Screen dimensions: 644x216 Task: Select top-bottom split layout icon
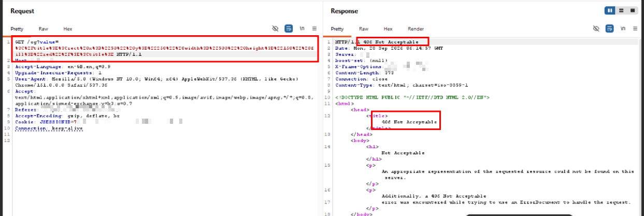(x=621, y=10)
